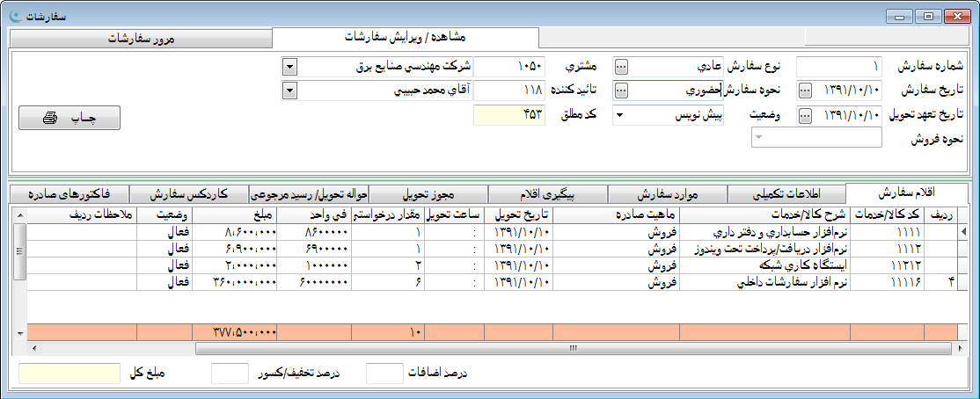Click the کد مطلق field showing 453
Image resolution: width=980 pixels, height=399 pixels.
pos(509,114)
